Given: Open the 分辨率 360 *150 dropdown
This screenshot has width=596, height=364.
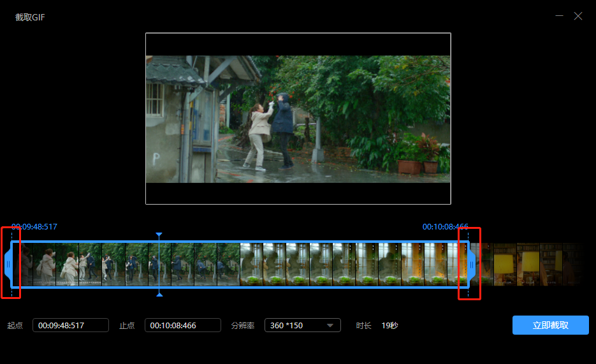Looking at the screenshot, I should pyautogui.click(x=303, y=325).
